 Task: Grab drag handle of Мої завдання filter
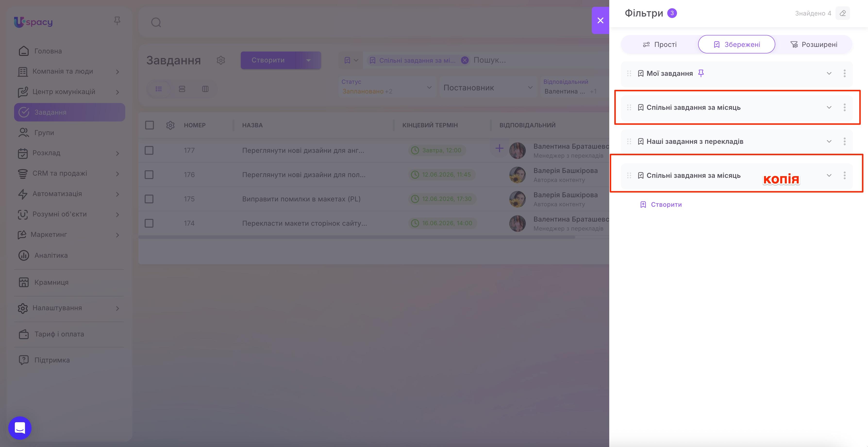click(x=629, y=73)
